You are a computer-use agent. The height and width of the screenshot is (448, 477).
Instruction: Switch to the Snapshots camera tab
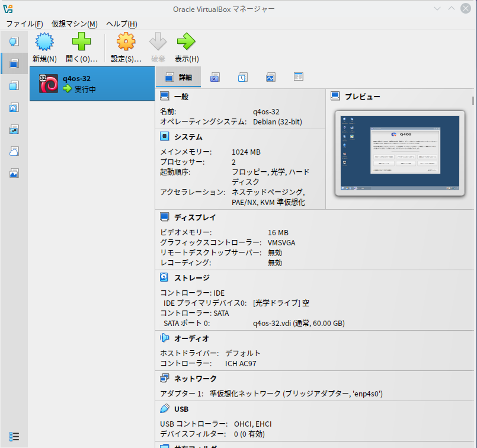[215, 77]
